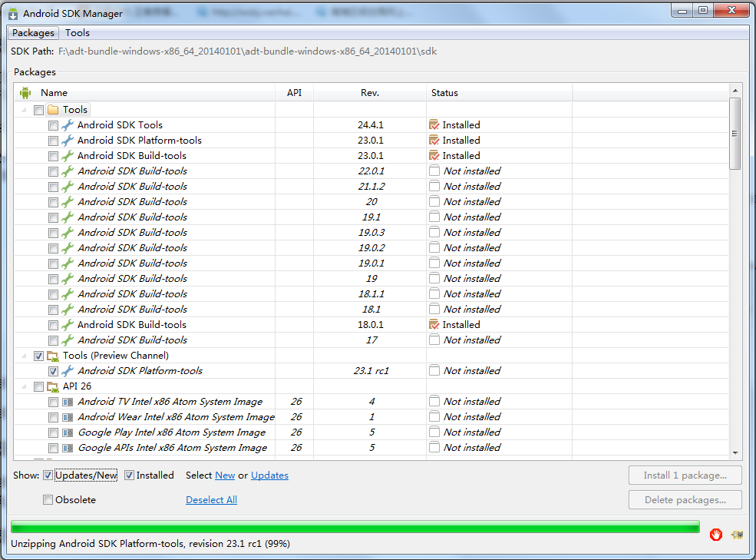
Task: Click the not-installed status icon for Platform-tools 23.1 rc1
Action: 434,370
